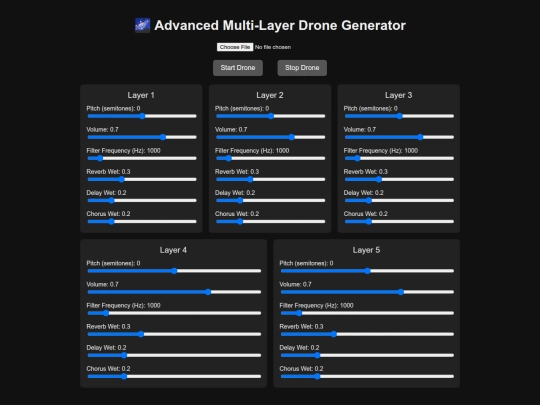
Task: Click Layer 5 'Pitch (semitones): 0' label
Action: (306, 263)
